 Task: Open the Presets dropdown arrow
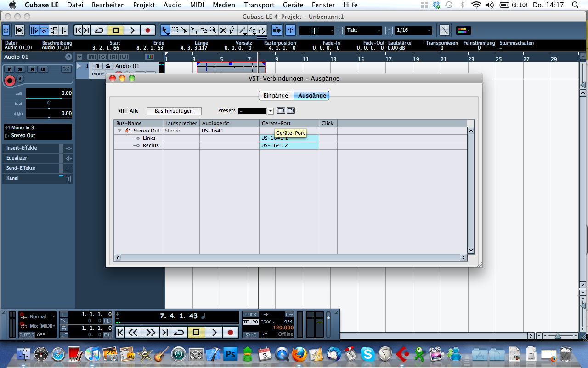(271, 111)
